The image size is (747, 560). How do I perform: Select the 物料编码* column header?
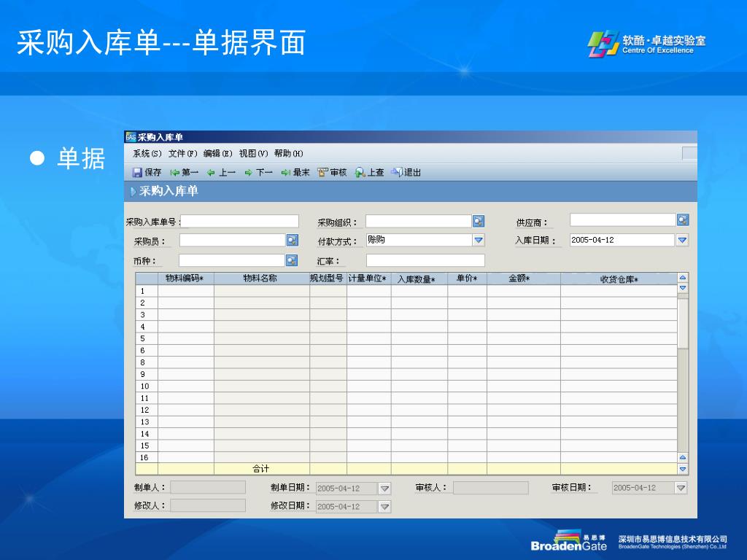(186, 279)
